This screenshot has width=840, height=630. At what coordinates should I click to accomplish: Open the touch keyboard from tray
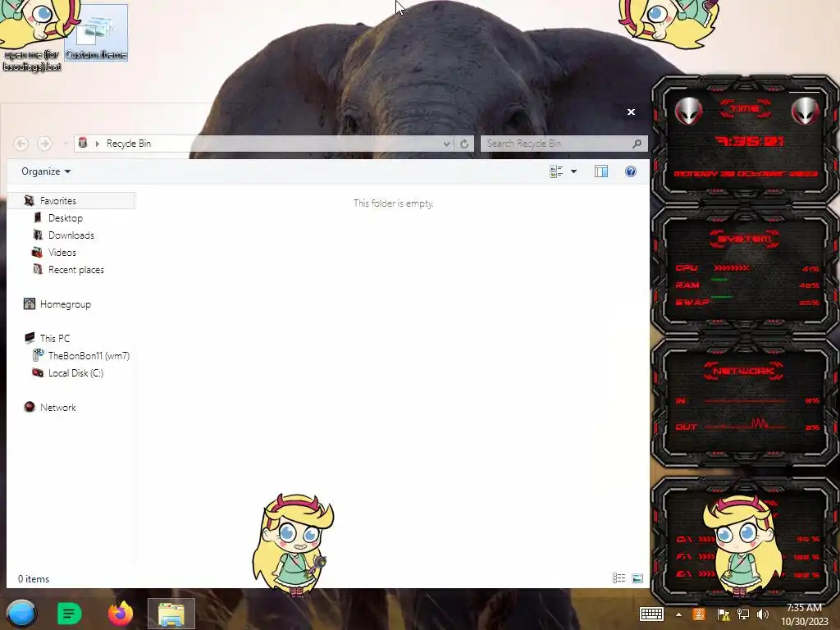(651, 614)
